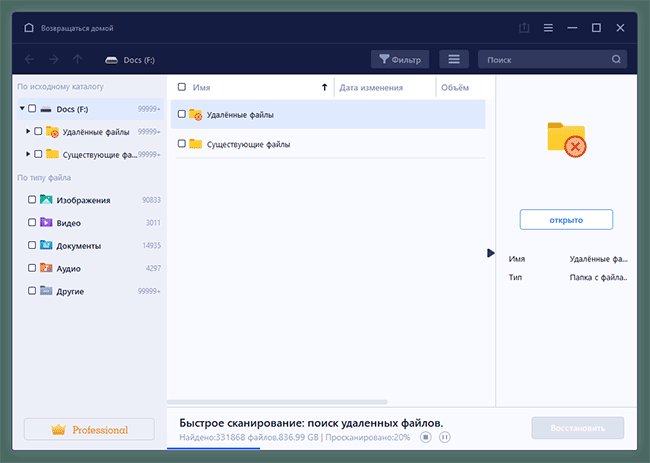The height and width of the screenshot is (463, 650).
Task: Check Удалённые файлы row checkbox in list
Action: point(182,114)
